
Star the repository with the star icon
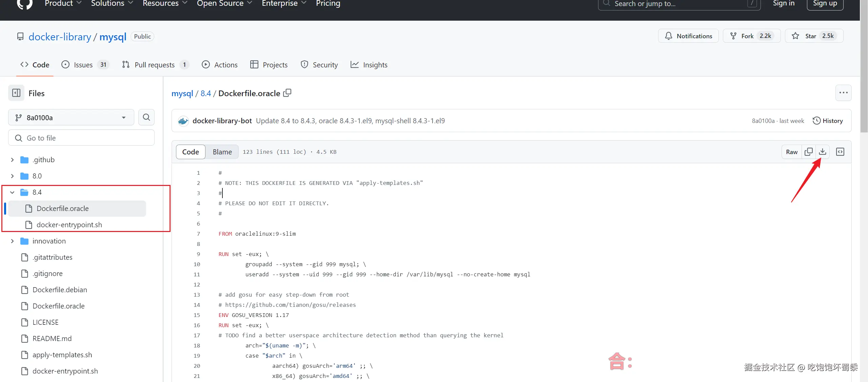(x=795, y=36)
